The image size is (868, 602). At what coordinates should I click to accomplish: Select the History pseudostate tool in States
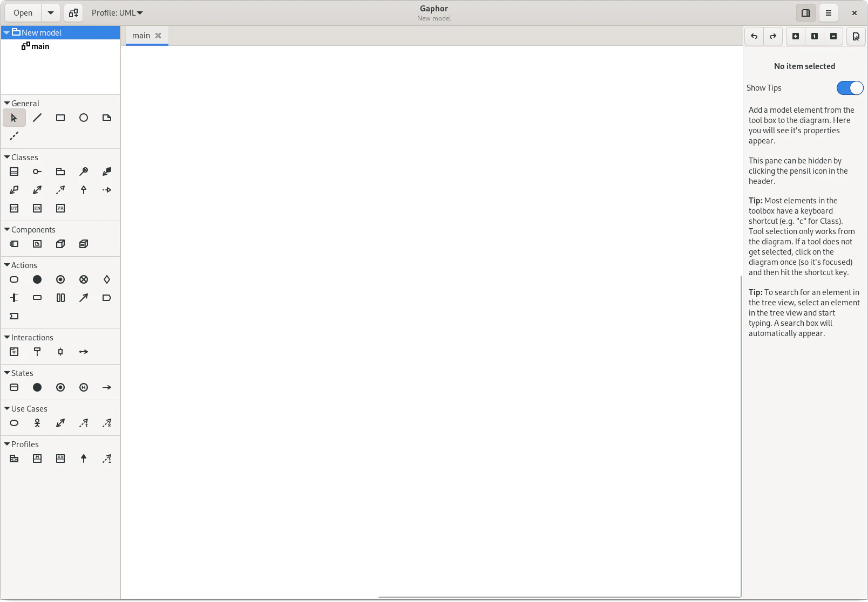coord(84,387)
